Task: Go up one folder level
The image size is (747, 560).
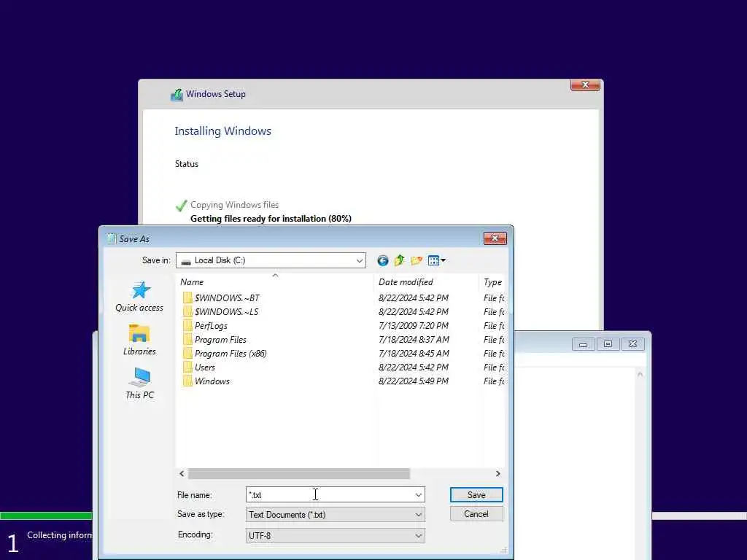Action: [x=399, y=260]
